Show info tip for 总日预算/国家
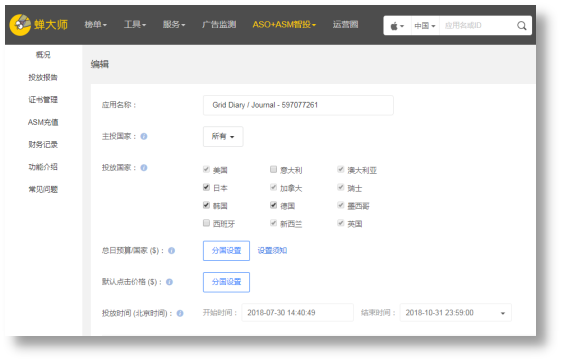The width and height of the screenshot is (563, 363). (172, 251)
